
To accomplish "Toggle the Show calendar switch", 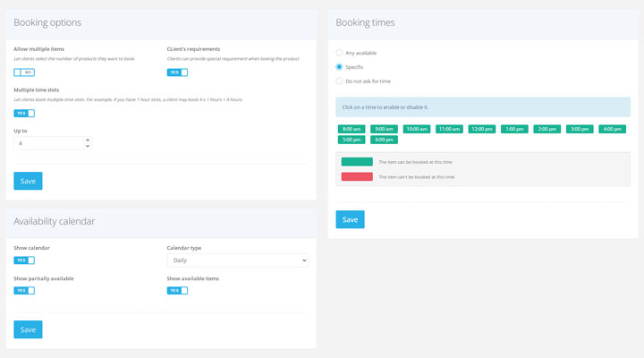I will 24,260.
